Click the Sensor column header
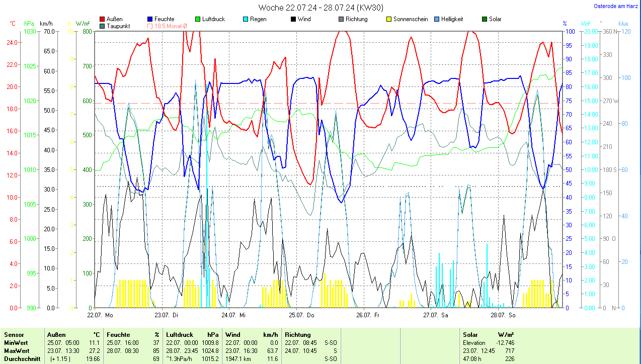 coord(14,334)
